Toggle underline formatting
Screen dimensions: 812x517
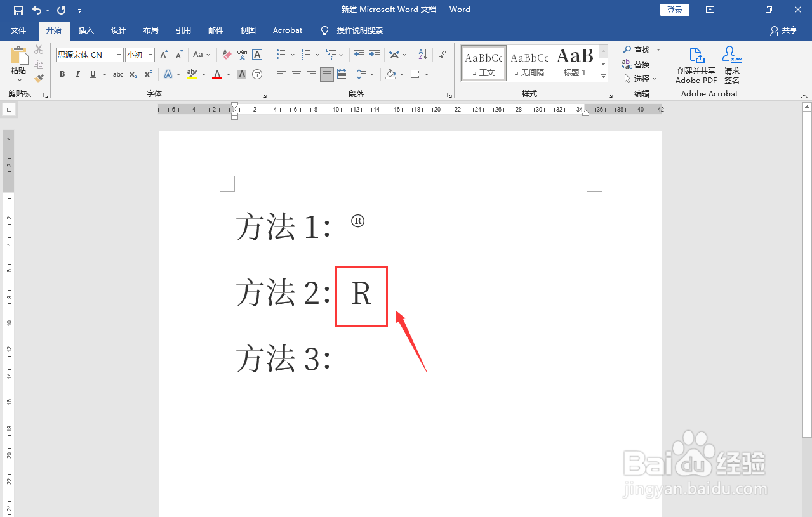92,74
